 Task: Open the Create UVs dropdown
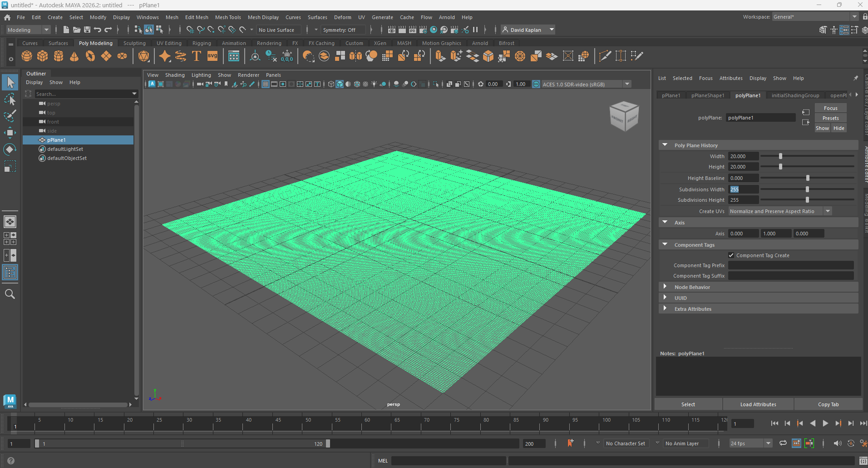780,211
